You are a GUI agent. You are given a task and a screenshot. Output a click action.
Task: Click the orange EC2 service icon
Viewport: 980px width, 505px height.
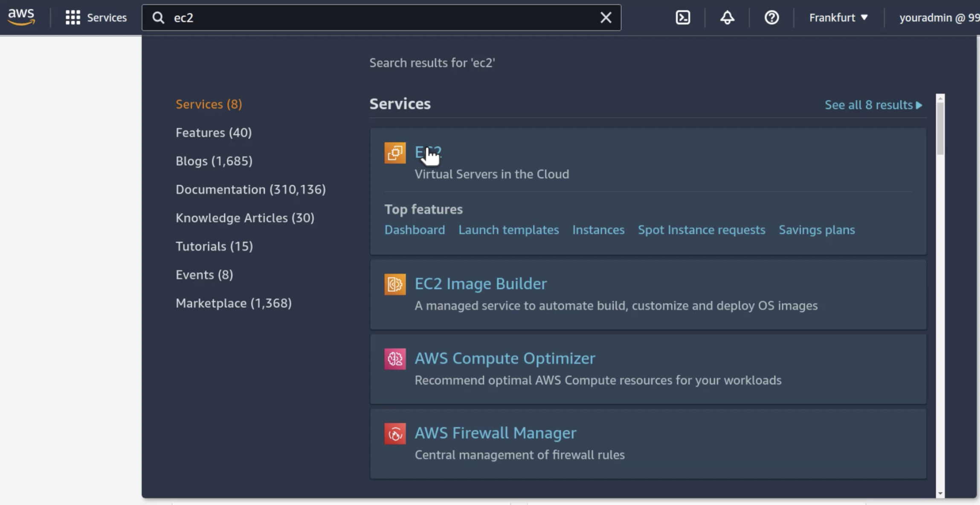coord(394,153)
